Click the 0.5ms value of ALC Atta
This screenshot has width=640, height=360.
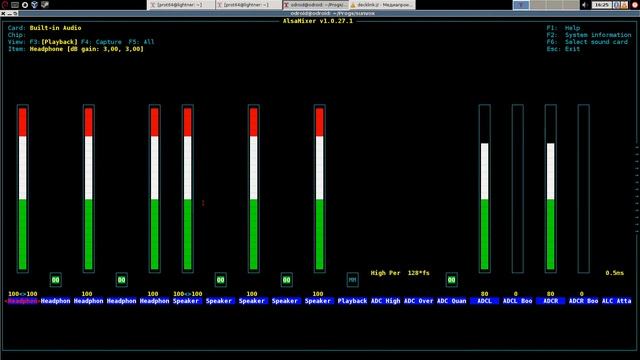[615, 273]
